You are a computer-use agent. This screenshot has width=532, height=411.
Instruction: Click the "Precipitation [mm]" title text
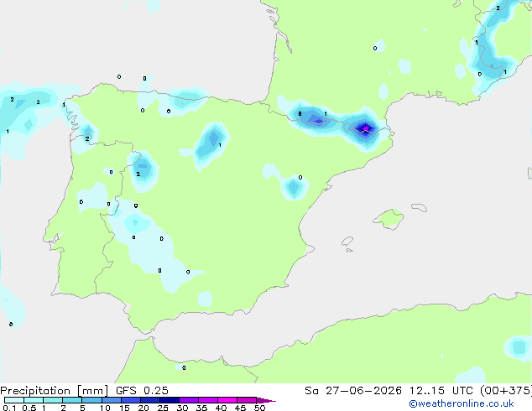55,391
